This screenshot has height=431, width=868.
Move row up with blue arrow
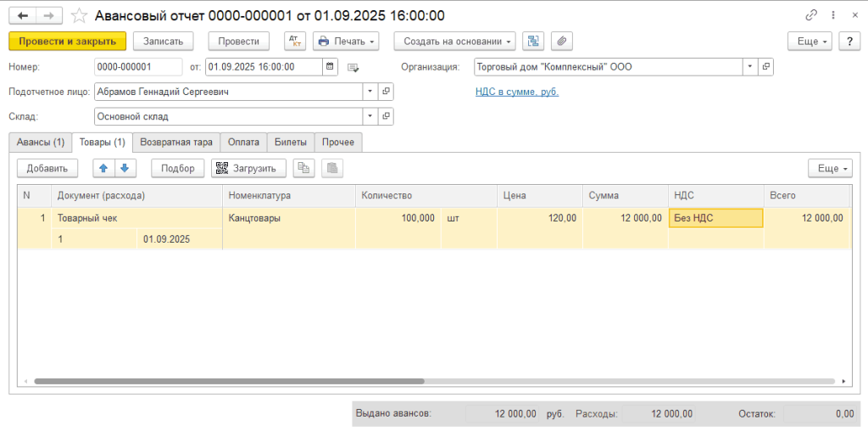pyautogui.click(x=103, y=168)
